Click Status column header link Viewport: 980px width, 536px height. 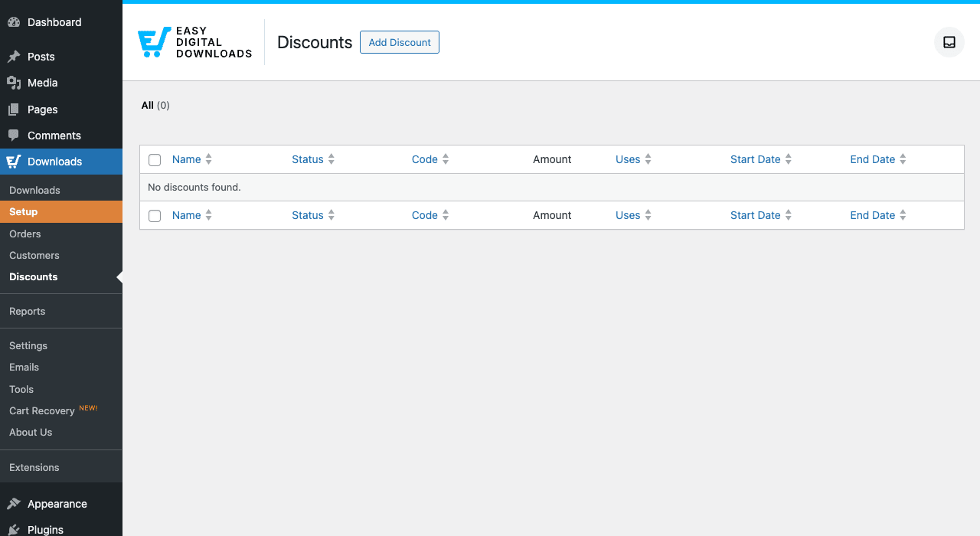[x=308, y=159]
